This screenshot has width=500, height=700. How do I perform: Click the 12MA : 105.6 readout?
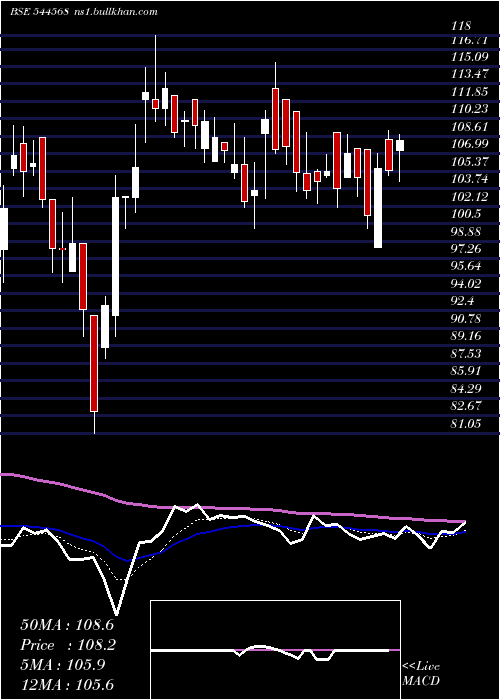pos(67,684)
